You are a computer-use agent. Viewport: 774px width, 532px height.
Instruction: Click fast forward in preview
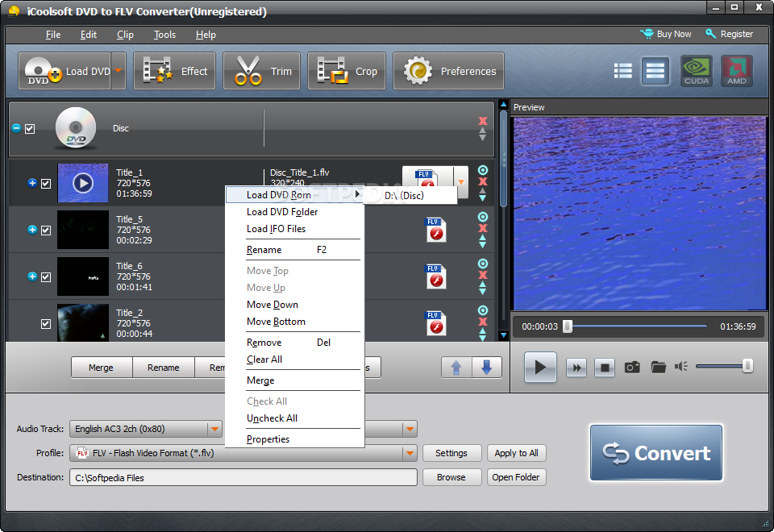coord(576,368)
